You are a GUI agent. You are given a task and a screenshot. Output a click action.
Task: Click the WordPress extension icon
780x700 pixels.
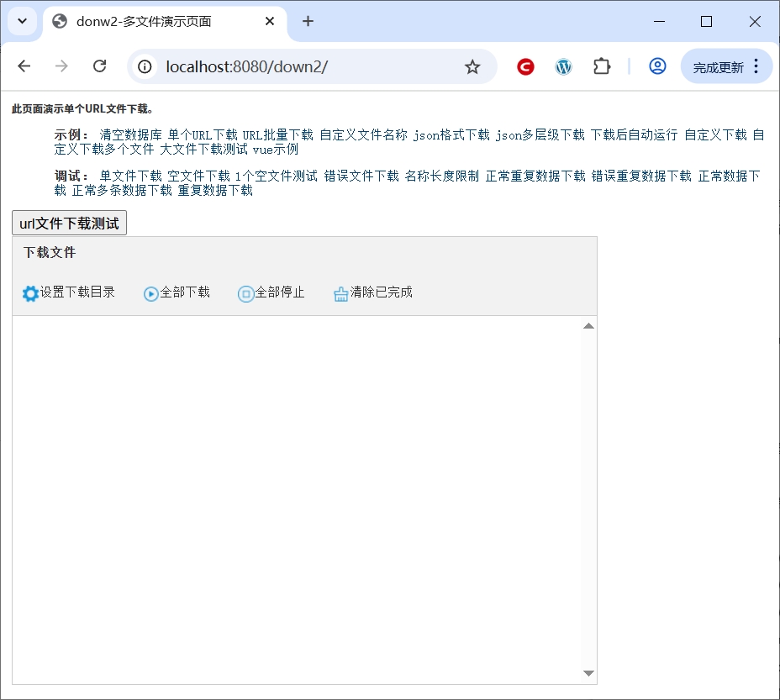tap(563, 66)
